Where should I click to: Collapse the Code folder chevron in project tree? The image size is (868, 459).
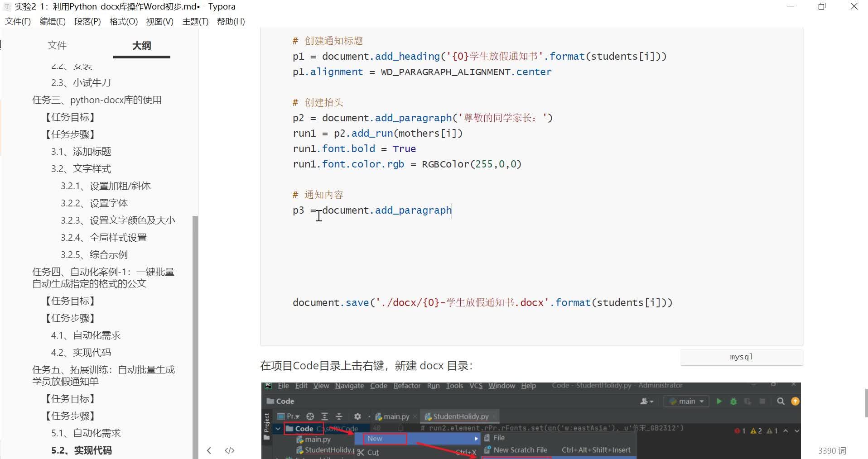click(x=278, y=428)
